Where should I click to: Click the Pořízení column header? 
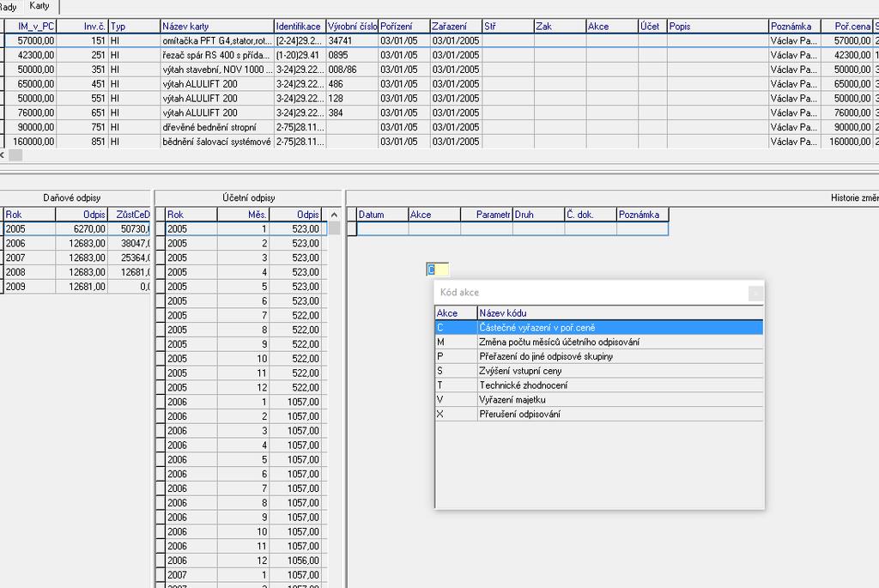[404, 27]
